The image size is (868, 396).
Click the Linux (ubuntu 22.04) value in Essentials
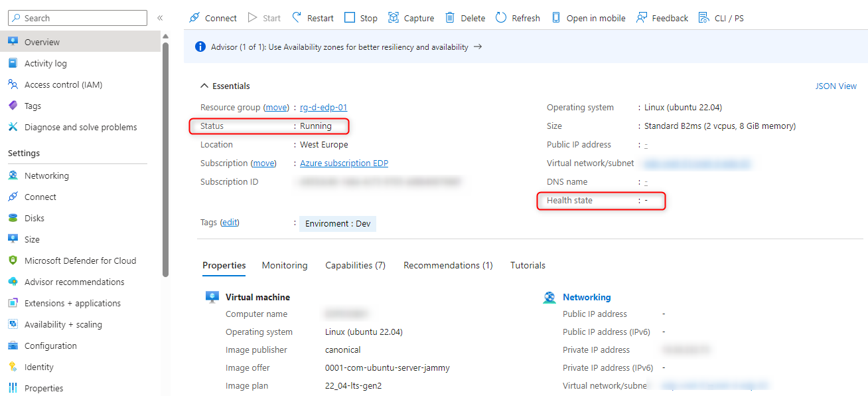(x=683, y=107)
